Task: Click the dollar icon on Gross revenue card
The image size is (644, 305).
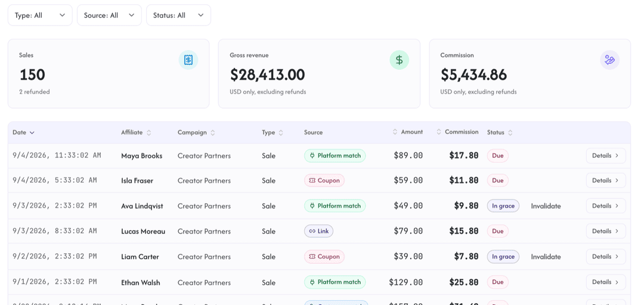Action: [x=399, y=60]
